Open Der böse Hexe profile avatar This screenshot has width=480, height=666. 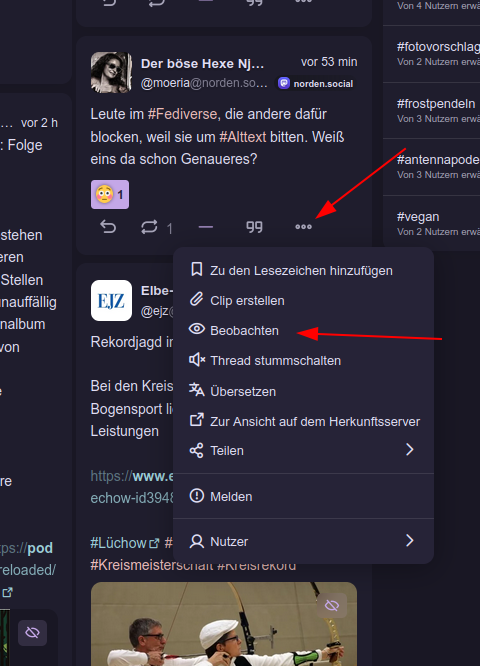(x=111, y=72)
